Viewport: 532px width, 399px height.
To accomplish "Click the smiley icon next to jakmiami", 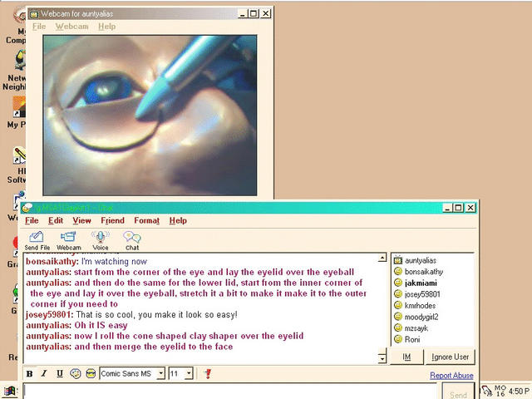I will 398,283.
